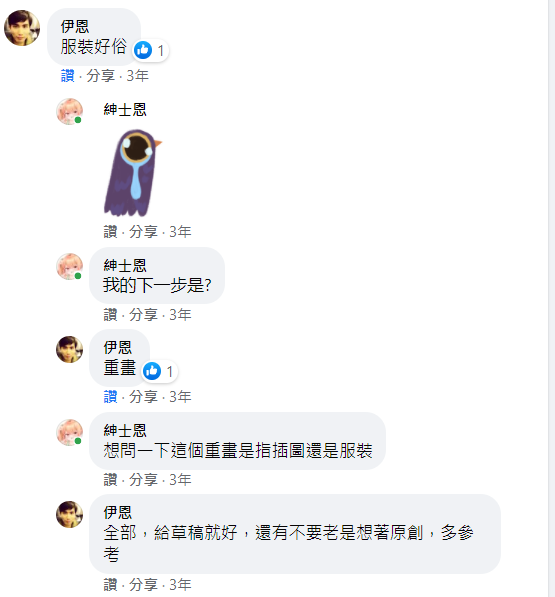Click 分享 under 想問一下這個重畫 comment
555x597 pixels.
point(143,479)
